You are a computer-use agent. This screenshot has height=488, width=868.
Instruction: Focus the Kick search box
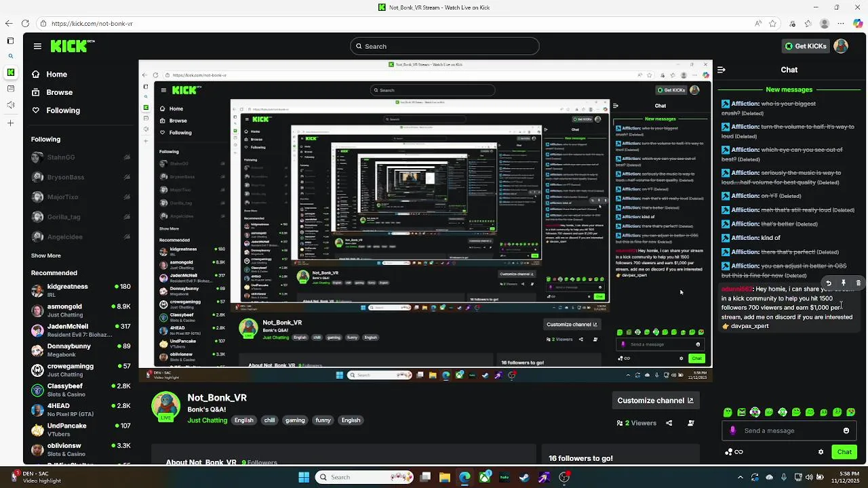tap(445, 46)
